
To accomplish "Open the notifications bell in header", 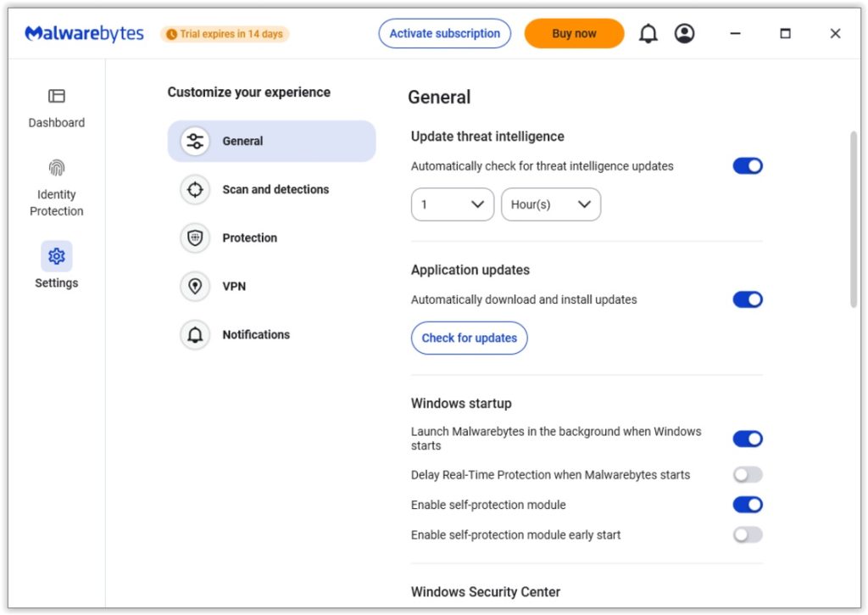I will (x=648, y=34).
